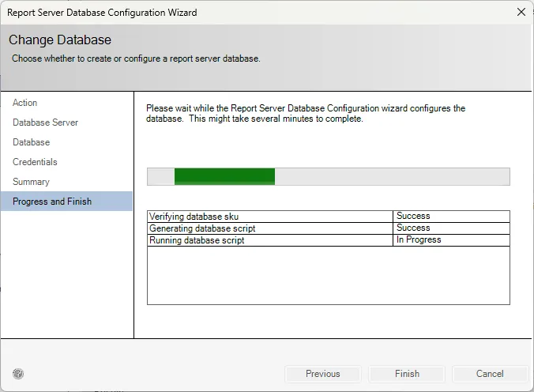Viewport: 534px width, 392px height.
Task: Click the 'Choose whether to create' subtitle
Action: pos(136,58)
